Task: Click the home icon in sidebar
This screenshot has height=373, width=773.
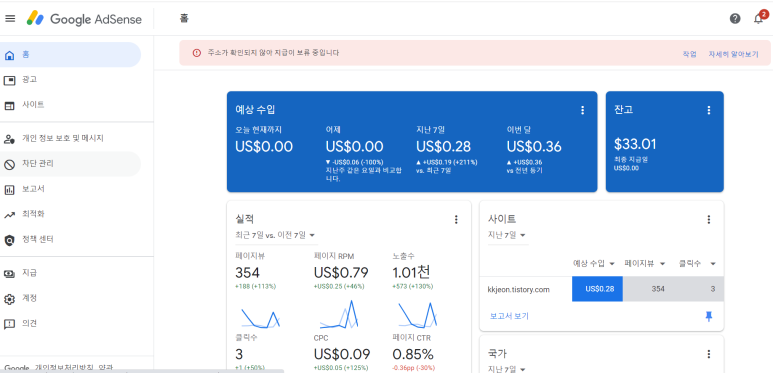Action: (9, 55)
